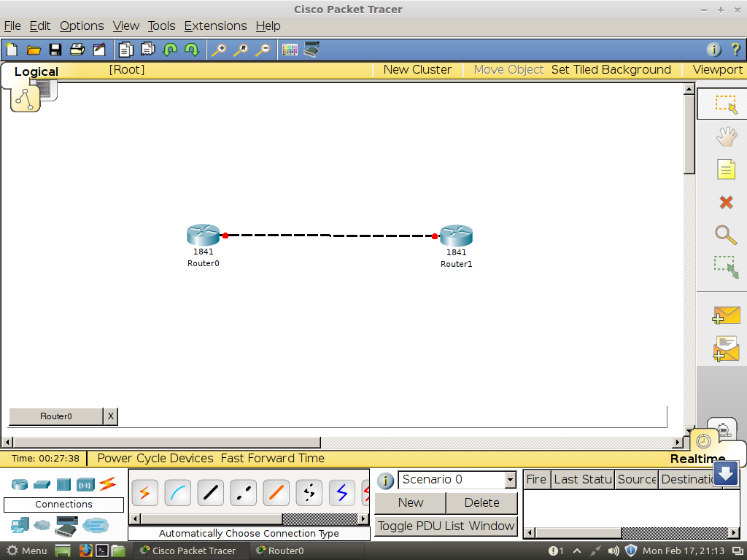Open the View menu
747x560 pixels.
125,26
